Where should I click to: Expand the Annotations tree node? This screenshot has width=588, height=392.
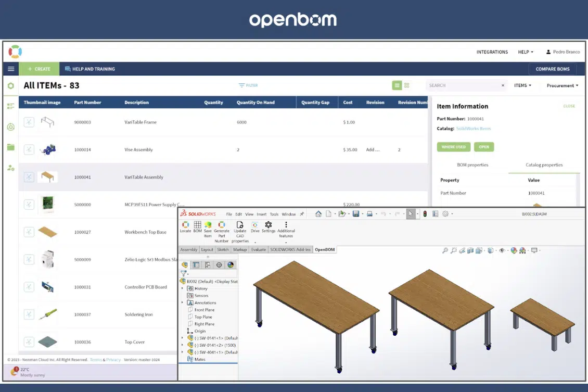click(x=183, y=303)
